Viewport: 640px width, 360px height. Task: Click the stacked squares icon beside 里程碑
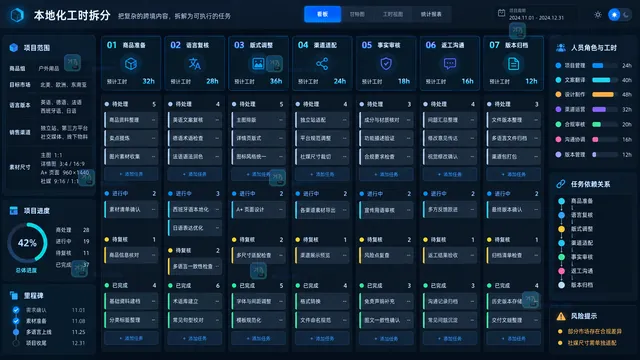[x=13, y=295]
